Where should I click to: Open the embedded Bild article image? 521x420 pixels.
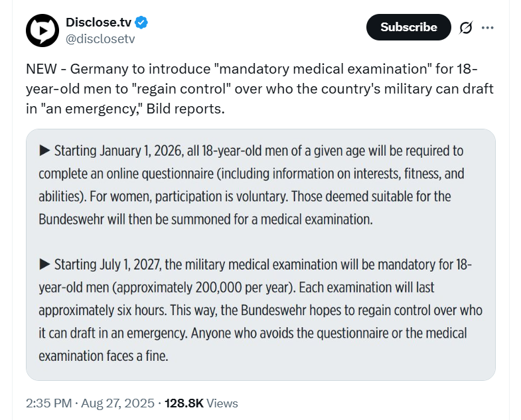click(261, 255)
